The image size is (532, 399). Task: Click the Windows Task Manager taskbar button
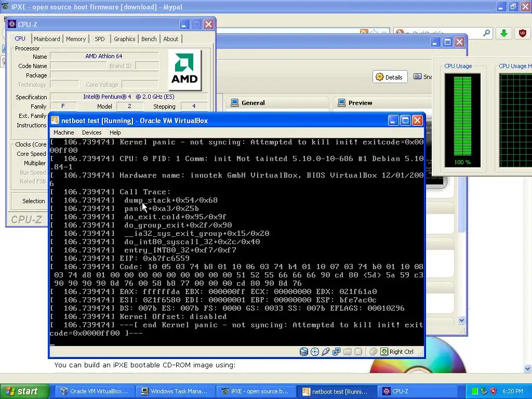[175, 391]
